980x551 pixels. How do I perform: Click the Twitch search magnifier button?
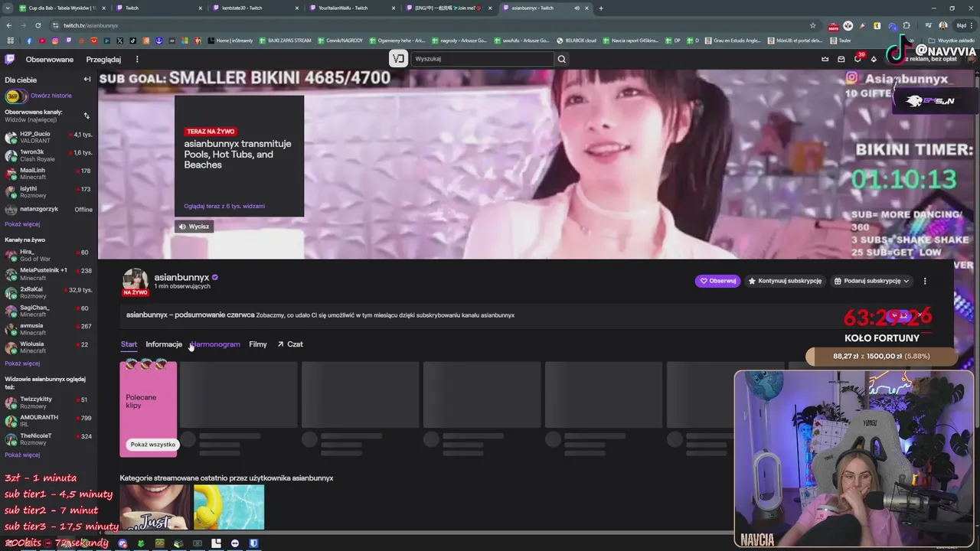click(562, 59)
